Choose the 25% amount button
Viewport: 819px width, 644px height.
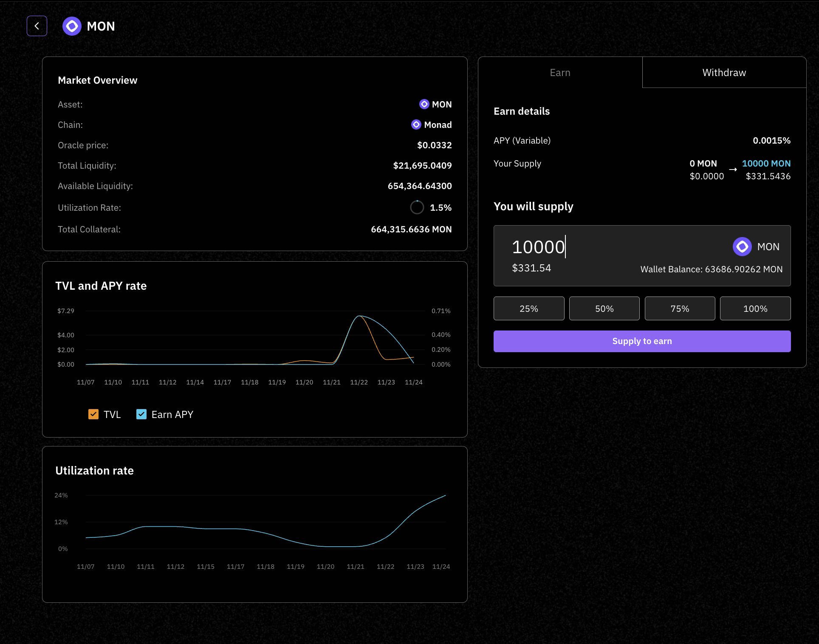point(528,309)
